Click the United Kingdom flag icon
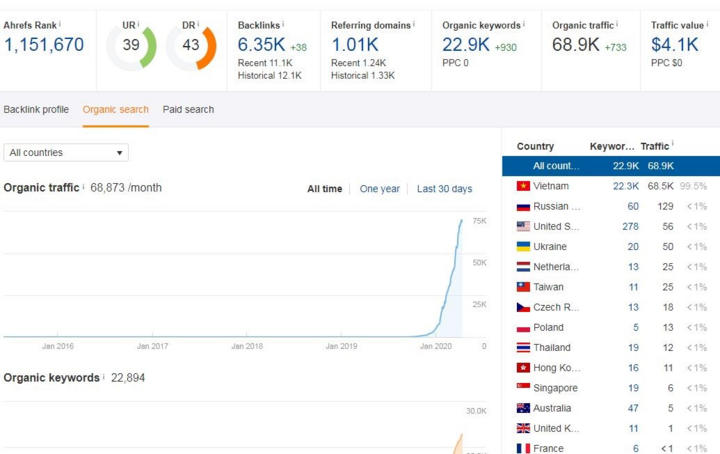The width and height of the screenshot is (720, 454). point(523,428)
